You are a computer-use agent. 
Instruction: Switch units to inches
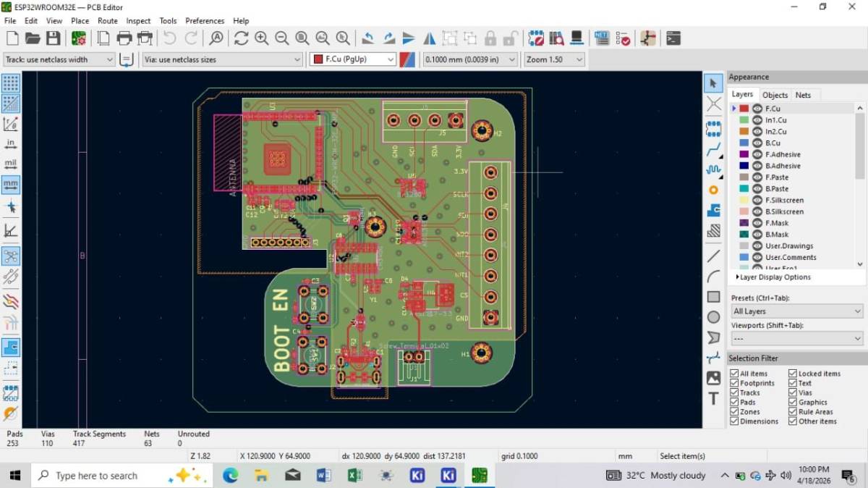click(11, 143)
